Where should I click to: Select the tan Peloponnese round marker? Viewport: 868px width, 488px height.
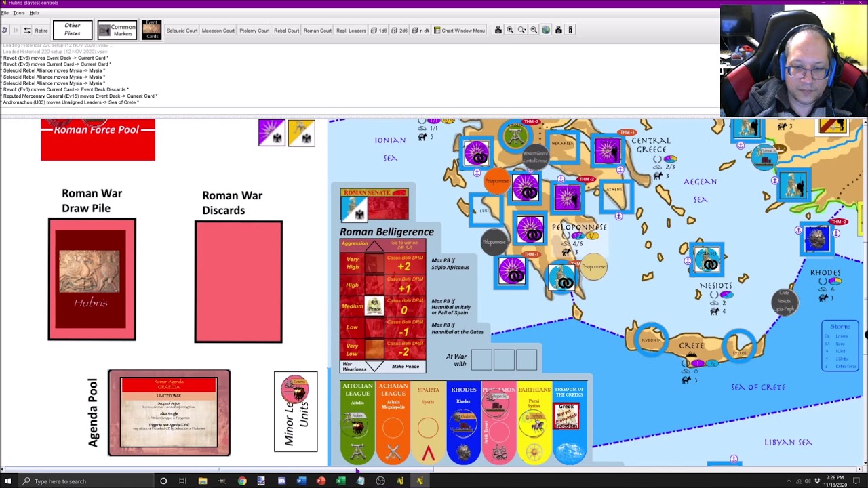[x=594, y=266]
